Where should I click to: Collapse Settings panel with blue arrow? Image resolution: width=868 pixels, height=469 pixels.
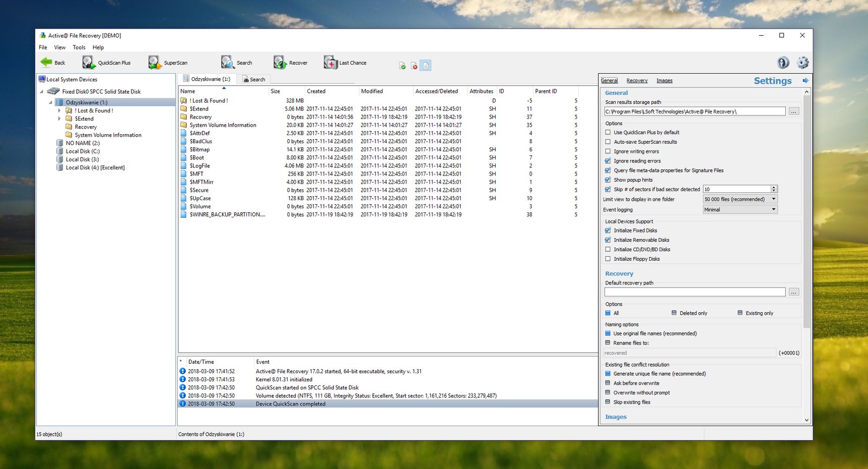[x=805, y=81]
